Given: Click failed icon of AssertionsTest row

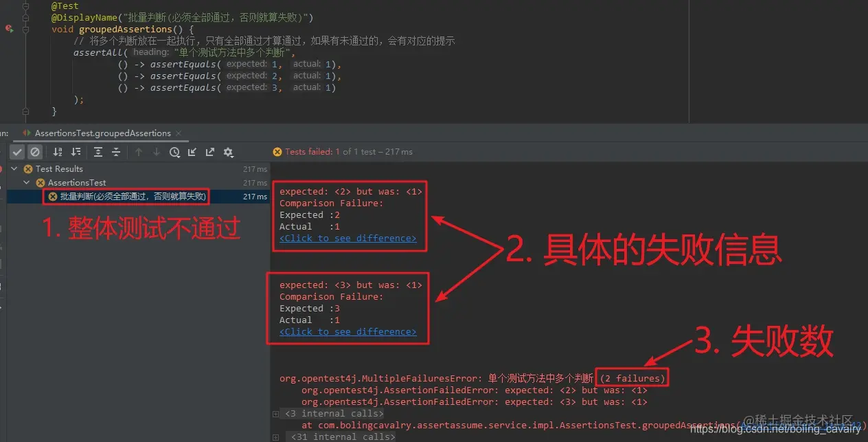Looking at the screenshot, I should pos(41,183).
